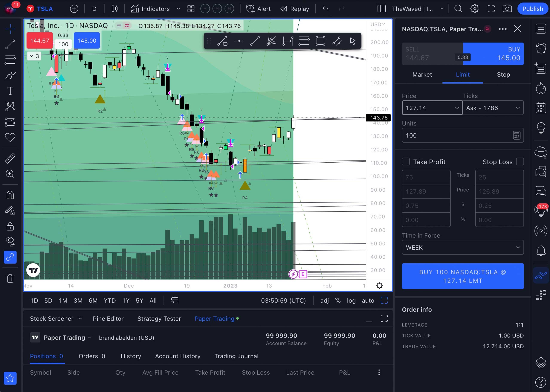Open the Strategy Tester tab
The height and width of the screenshot is (392, 550).
click(x=159, y=319)
